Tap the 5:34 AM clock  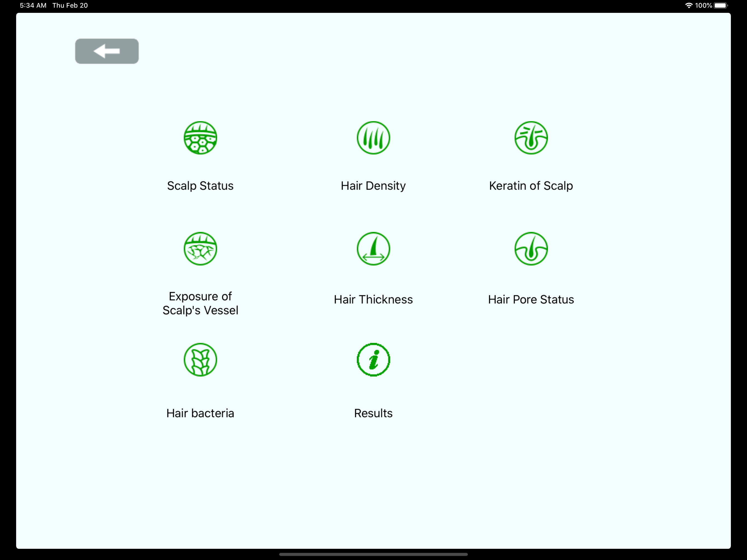point(33,5)
